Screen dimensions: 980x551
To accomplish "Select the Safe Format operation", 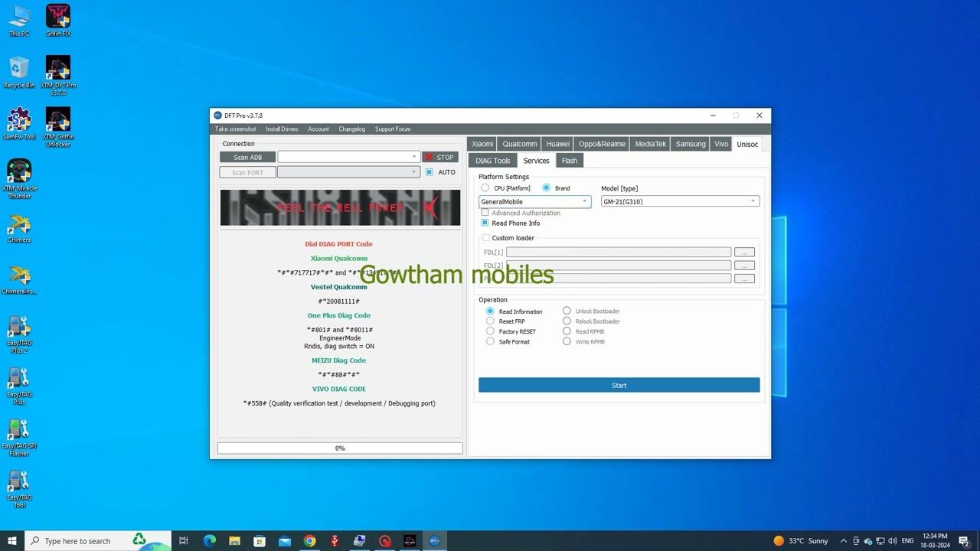I will pos(490,341).
